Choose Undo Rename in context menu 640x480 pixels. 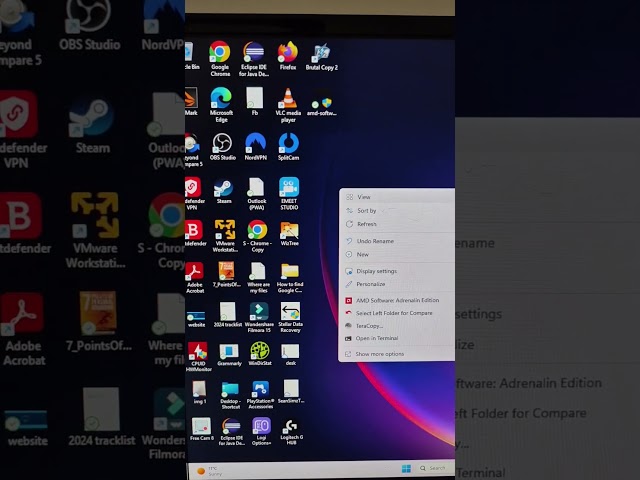click(x=397, y=241)
